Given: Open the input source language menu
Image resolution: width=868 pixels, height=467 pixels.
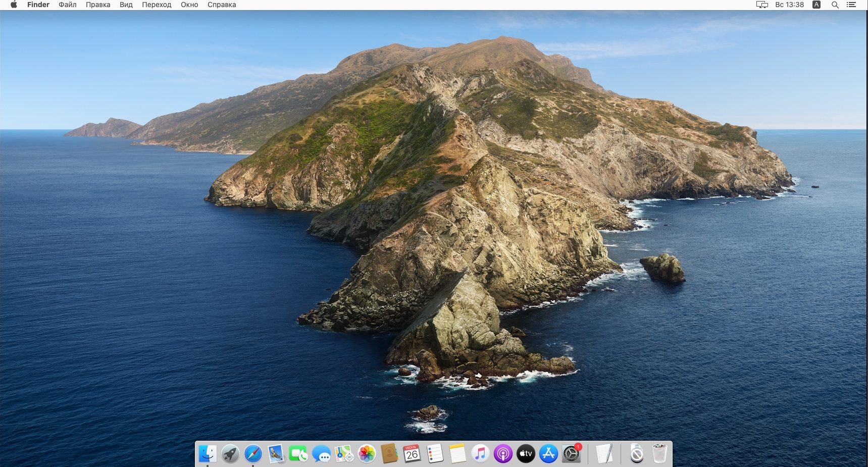Looking at the screenshot, I should pyautogui.click(x=816, y=5).
